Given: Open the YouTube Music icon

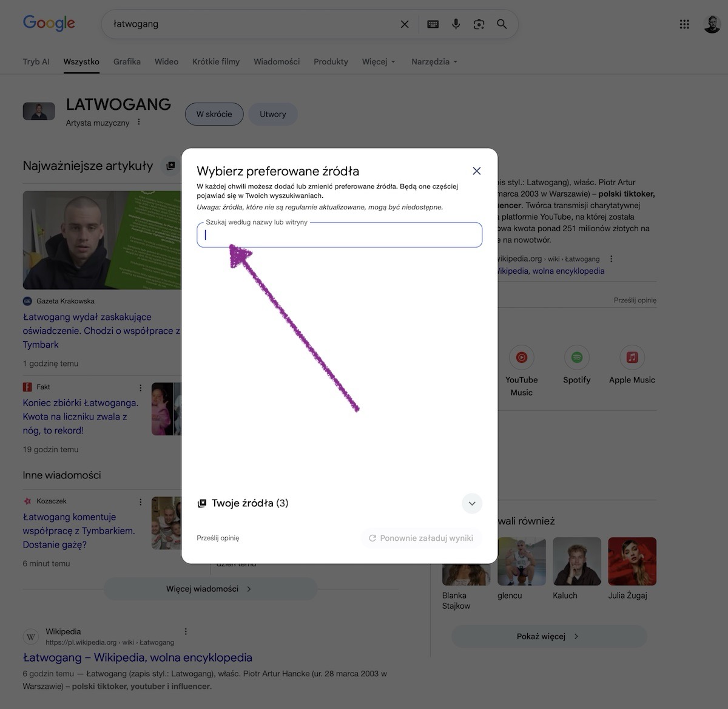Looking at the screenshot, I should 521,358.
